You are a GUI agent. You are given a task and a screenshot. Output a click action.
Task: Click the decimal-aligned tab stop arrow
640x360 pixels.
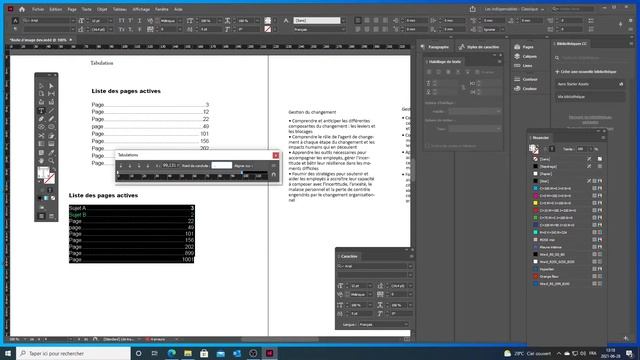[x=148, y=166]
